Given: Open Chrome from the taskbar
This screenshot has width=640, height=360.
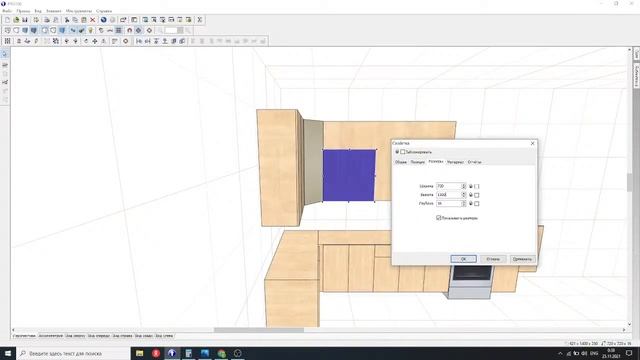Looking at the screenshot, I should click(x=221, y=353).
